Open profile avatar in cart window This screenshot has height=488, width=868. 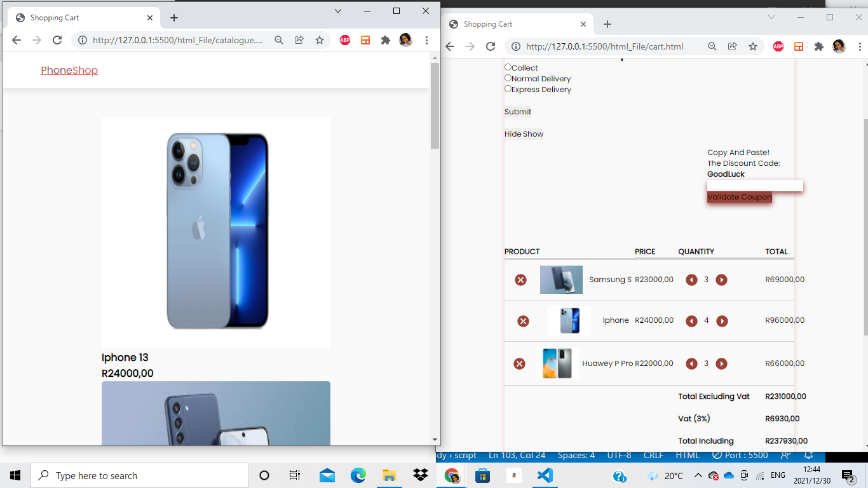tap(839, 46)
